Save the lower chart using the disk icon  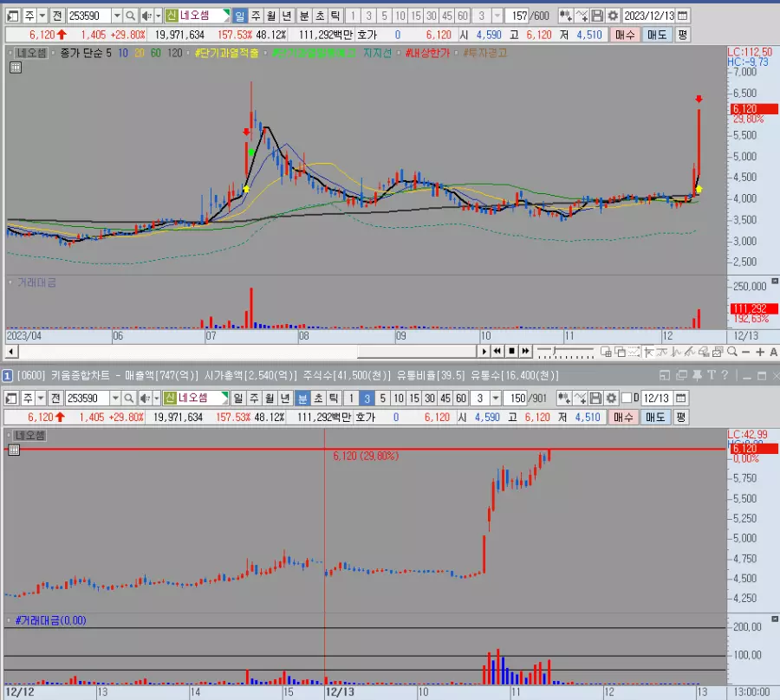click(595, 399)
